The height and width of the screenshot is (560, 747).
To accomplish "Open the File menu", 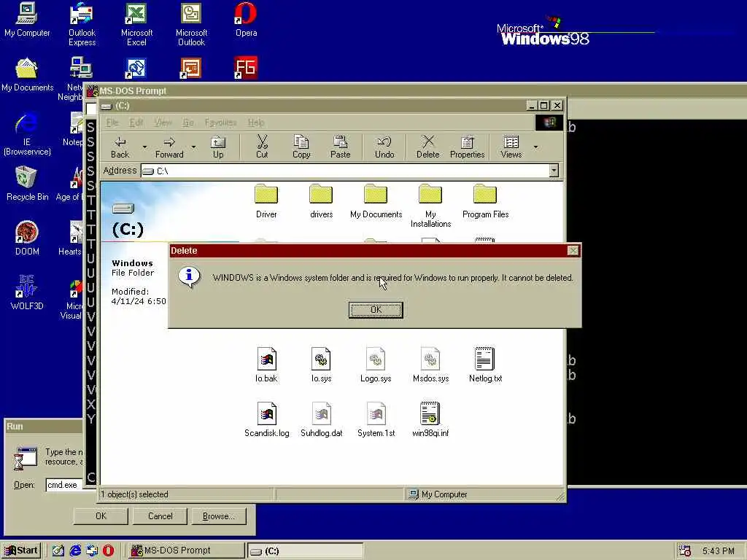I will (112, 122).
